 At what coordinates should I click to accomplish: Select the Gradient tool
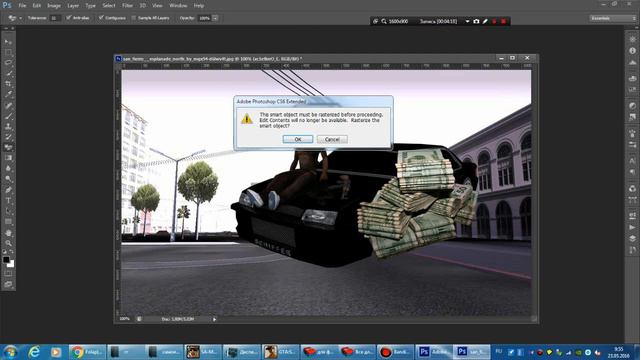pyautogui.click(x=8, y=158)
